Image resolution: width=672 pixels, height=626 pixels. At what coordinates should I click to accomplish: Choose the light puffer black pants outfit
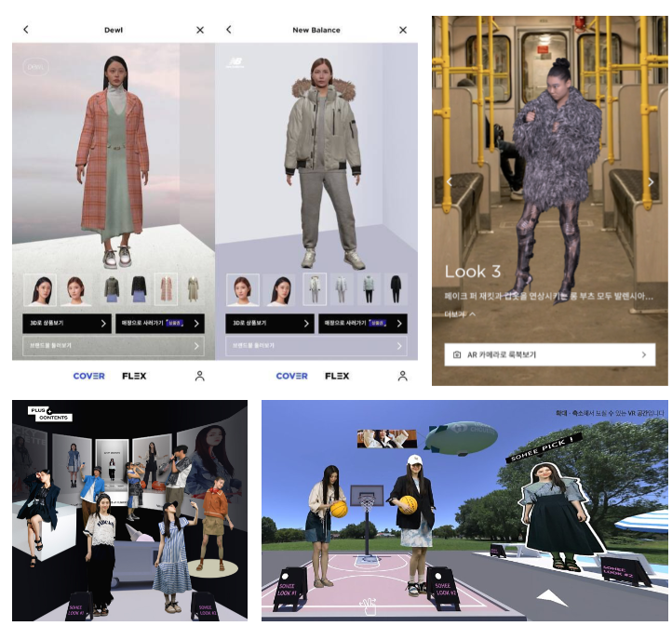369,289
